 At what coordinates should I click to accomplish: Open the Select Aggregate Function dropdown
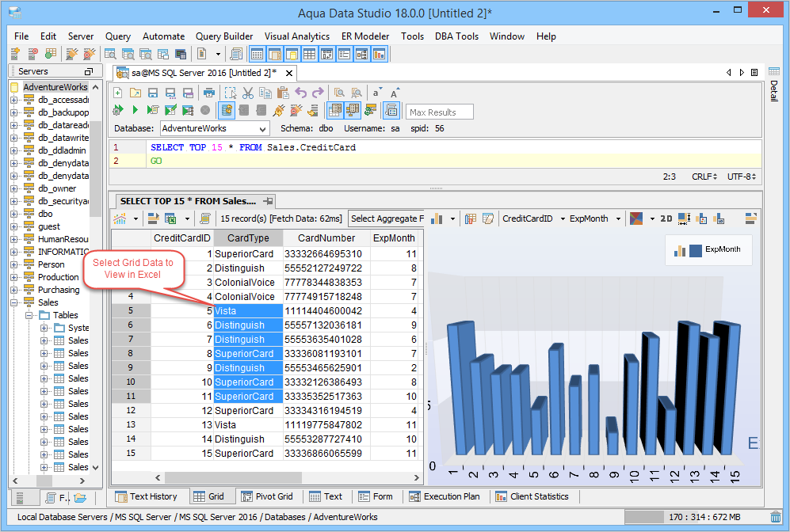coord(387,218)
